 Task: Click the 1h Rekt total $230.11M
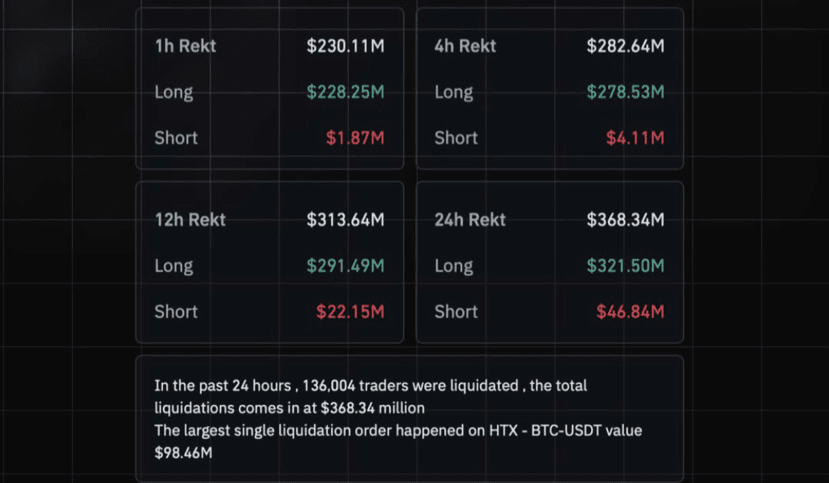click(x=345, y=46)
